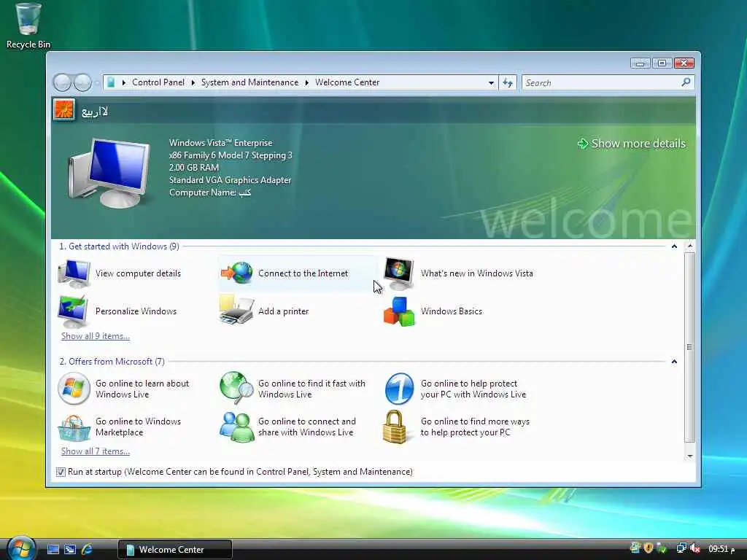Click the user account picture tile
The width and height of the screenshot is (747, 560).
pos(64,111)
